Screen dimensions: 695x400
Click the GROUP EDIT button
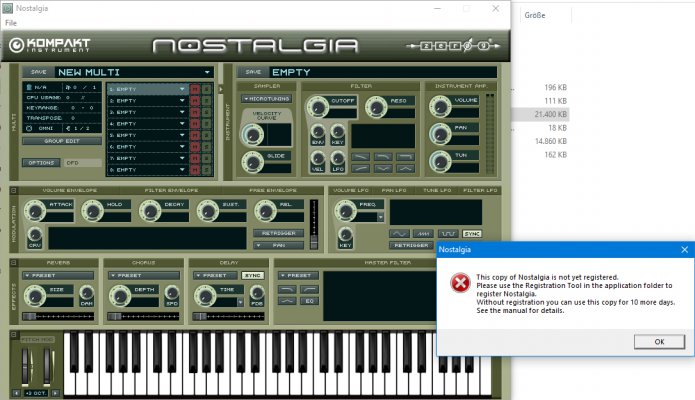tap(62, 141)
